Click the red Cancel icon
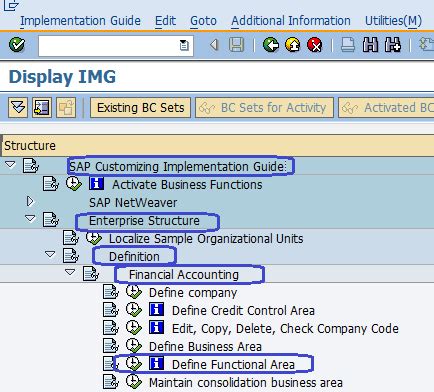 pyautogui.click(x=315, y=45)
